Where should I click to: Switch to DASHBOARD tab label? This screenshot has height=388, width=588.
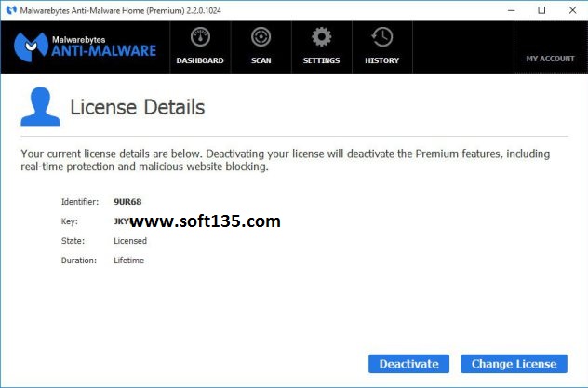coord(200,60)
